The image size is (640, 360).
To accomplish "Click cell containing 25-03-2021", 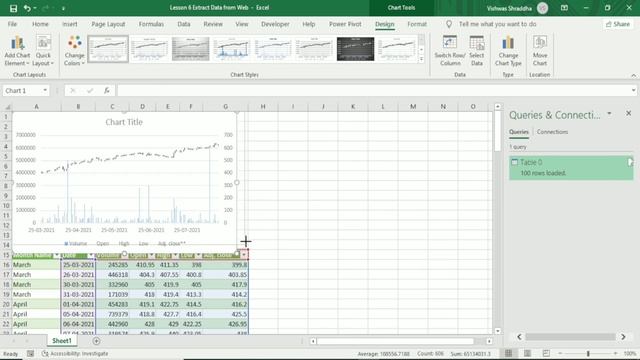I will [x=78, y=265].
